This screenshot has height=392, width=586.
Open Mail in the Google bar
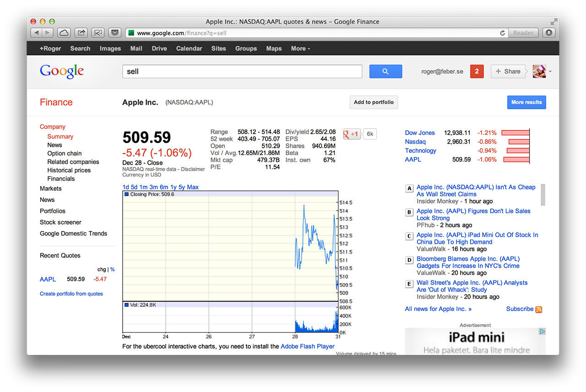coord(136,48)
